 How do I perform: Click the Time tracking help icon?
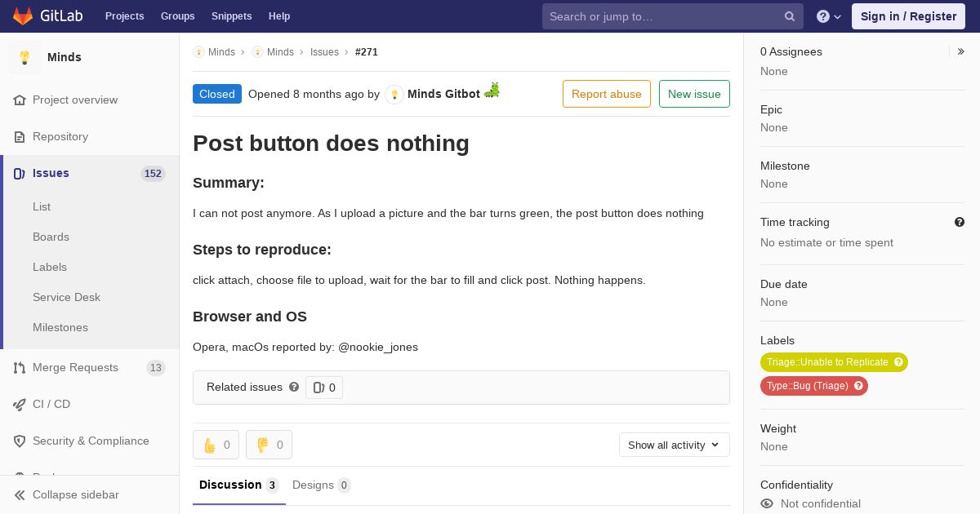click(960, 222)
